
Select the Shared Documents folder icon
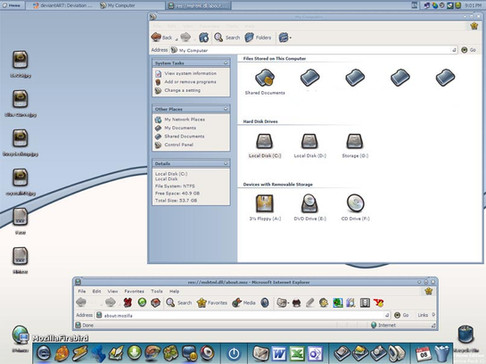point(265,78)
